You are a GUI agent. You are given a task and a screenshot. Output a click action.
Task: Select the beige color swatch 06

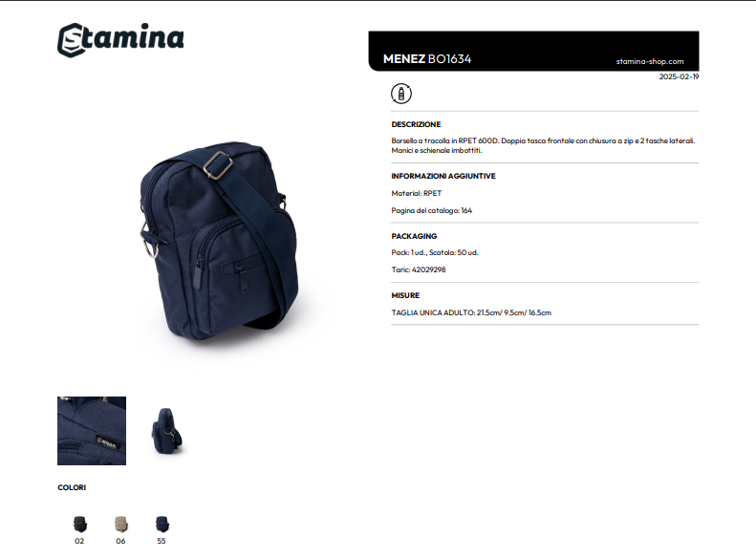pos(120,524)
